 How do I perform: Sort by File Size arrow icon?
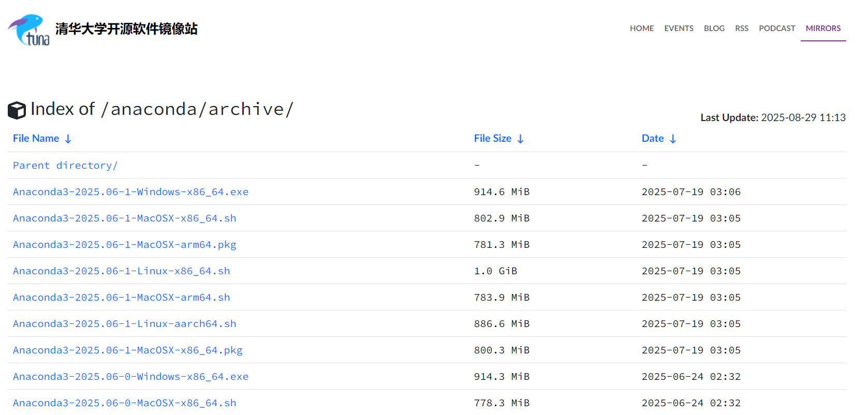(x=520, y=139)
